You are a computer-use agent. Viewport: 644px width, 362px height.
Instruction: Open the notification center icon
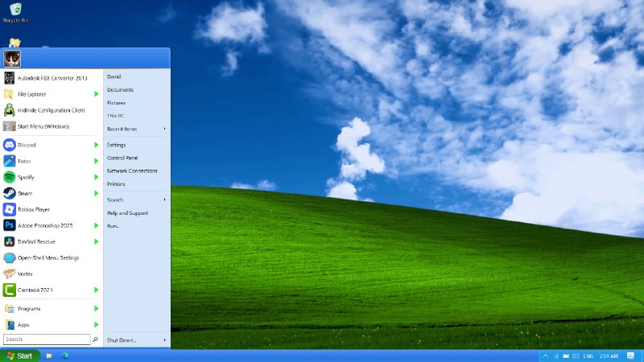[x=630, y=356]
